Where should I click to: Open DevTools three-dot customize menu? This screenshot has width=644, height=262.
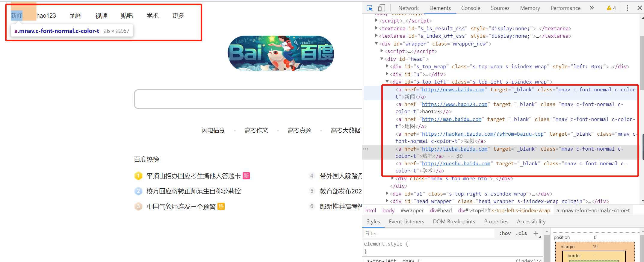(x=627, y=8)
